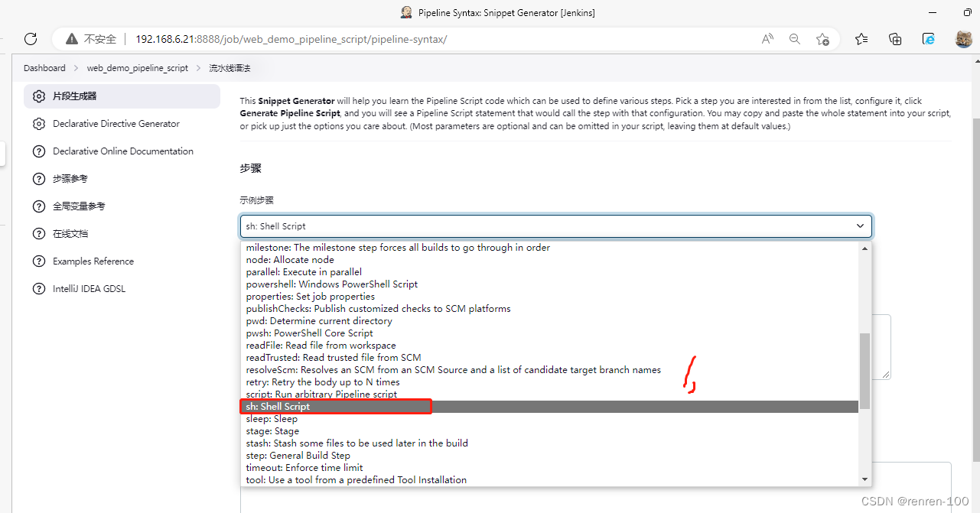Image resolution: width=980 pixels, height=513 pixels.
Task: Go to Dashboard in the breadcrumb
Action: pyautogui.click(x=44, y=68)
